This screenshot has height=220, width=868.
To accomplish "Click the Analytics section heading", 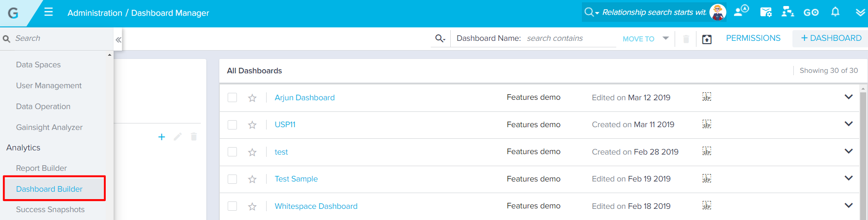I will click(23, 148).
